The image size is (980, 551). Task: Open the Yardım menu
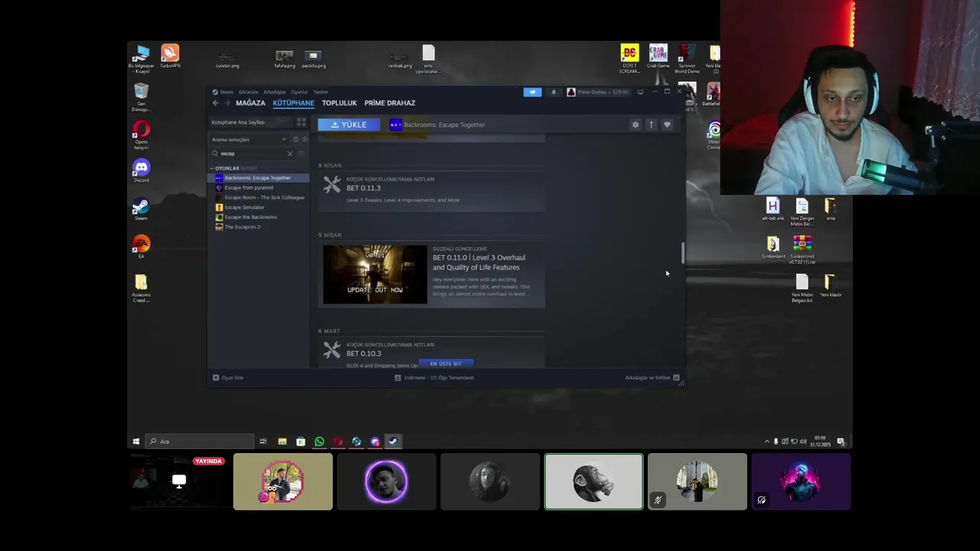coord(321,92)
